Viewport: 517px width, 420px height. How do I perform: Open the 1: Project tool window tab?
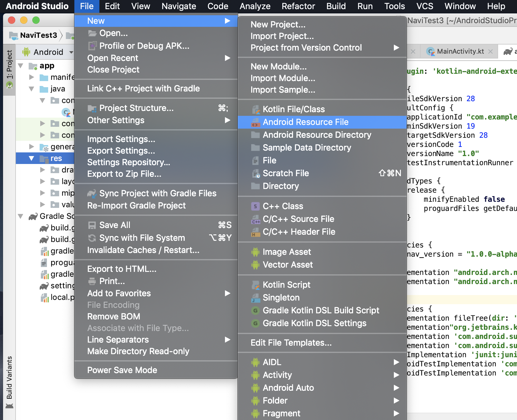(9, 69)
